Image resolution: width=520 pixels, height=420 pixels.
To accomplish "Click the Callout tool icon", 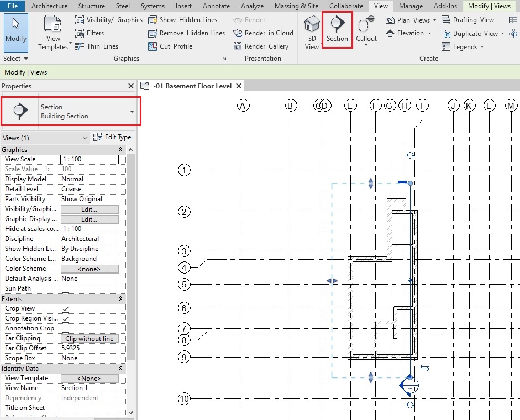I will [366, 29].
